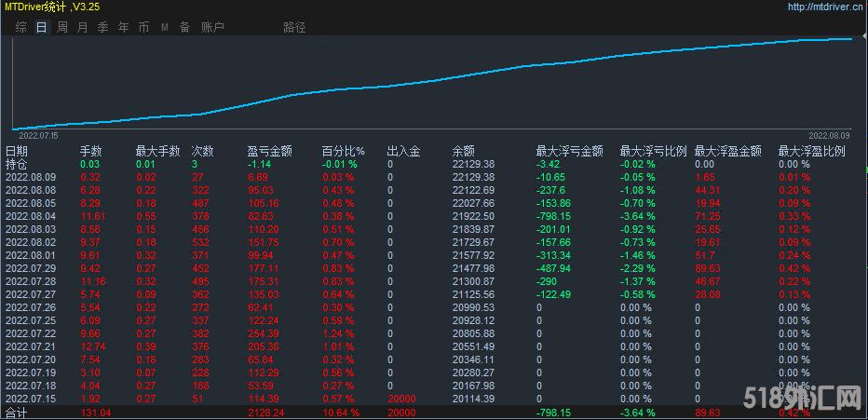Switch to the 综 (summary) tab
This screenshot has height=420, width=868.
20,27
